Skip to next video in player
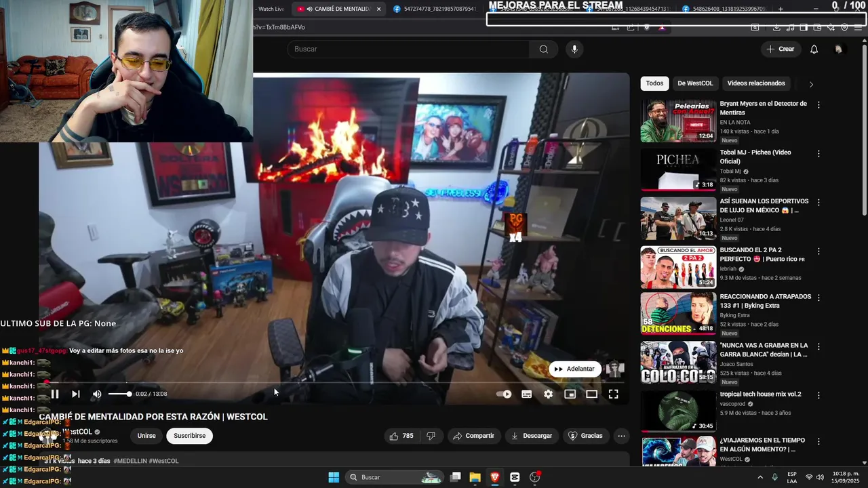This screenshot has height=488, width=868. tap(76, 394)
